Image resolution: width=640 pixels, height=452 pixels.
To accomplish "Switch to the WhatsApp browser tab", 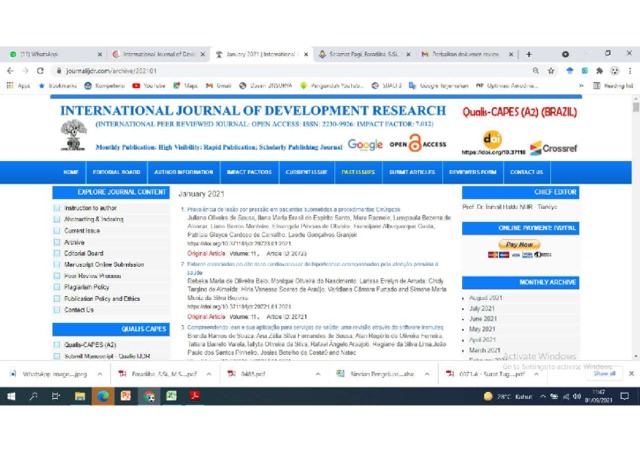I will tap(55, 54).
